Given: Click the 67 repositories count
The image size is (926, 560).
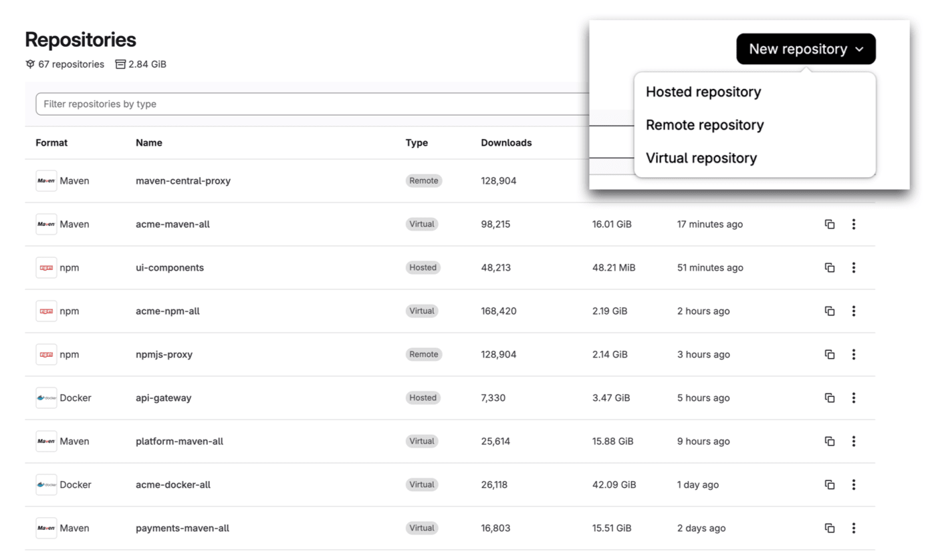Looking at the screenshot, I should tap(65, 65).
